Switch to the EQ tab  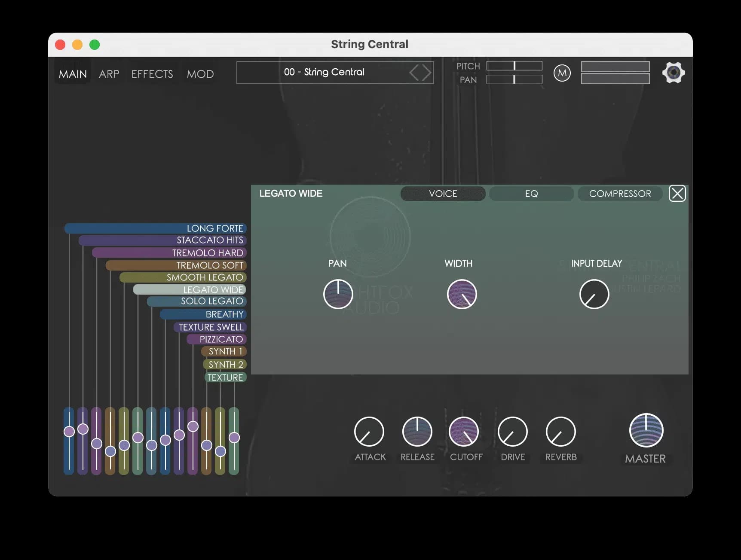[531, 193]
